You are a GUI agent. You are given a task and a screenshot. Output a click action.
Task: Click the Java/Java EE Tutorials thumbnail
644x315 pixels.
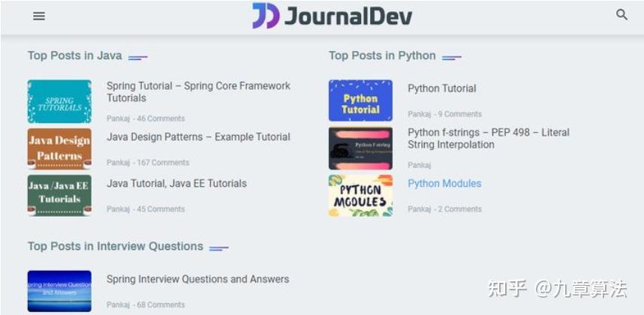[59, 195]
